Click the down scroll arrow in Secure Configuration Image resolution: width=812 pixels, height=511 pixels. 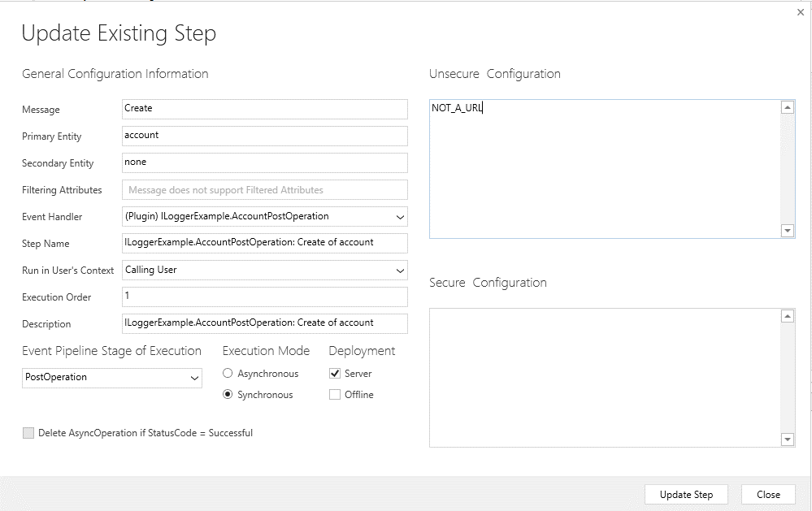coord(787,440)
